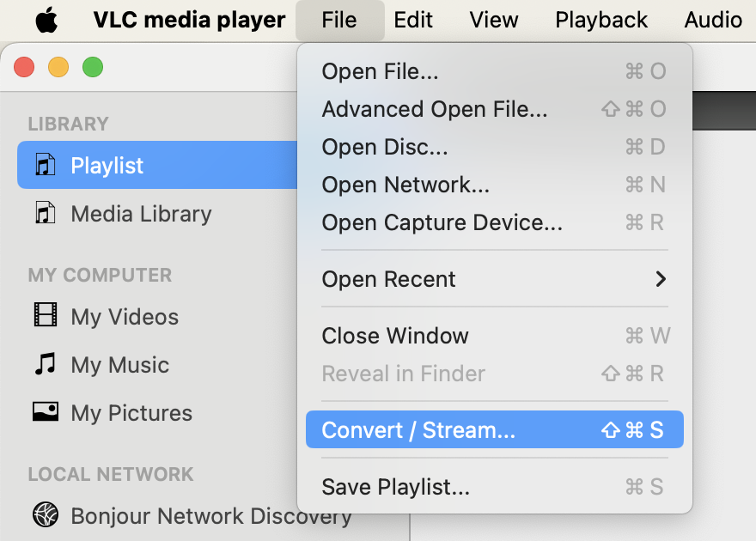Viewport: 756px width, 541px height.
Task: Open the Edit menu
Action: click(x=413, y=19)
